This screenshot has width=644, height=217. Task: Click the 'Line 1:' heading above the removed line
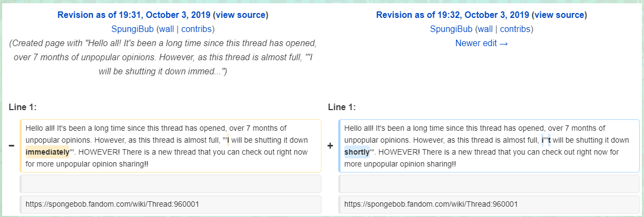click(22, 107)
